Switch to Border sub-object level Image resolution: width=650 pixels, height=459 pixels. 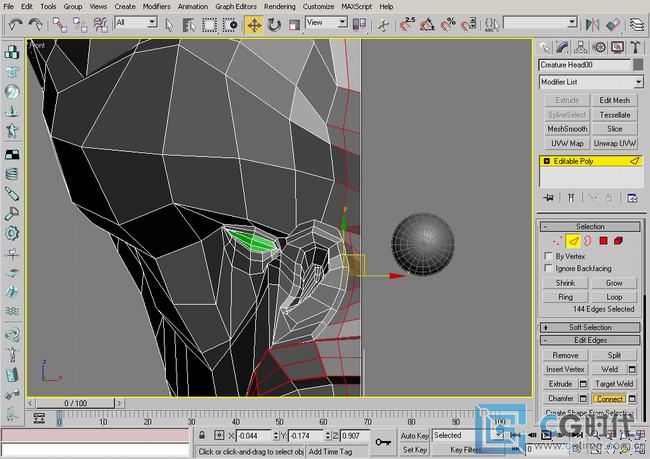pyautogui.click(x=588, y=241)
